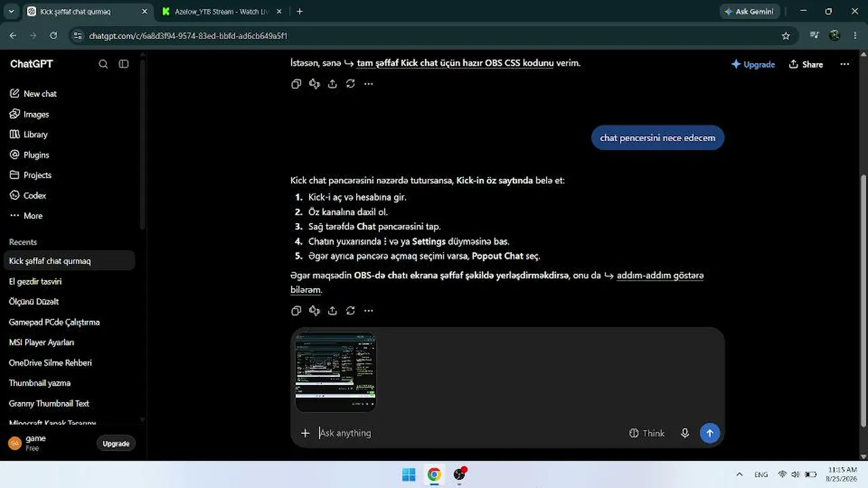Switch to the 'Azelow_YTB Stream' browser tab

point(222,12)
